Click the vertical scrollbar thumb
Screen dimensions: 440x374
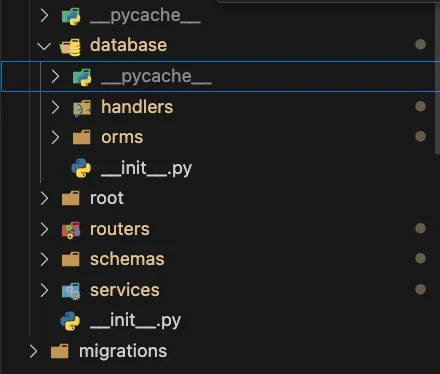tap(437, 78)
